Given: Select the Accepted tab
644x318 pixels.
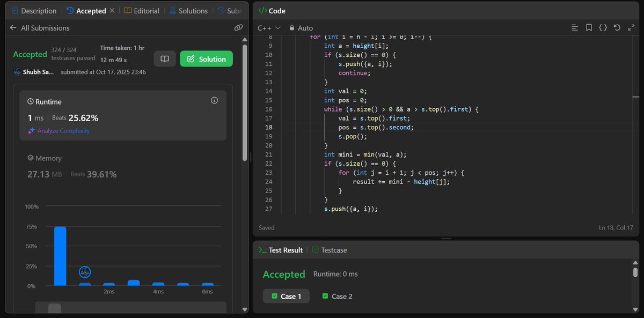Looking at the screenshot, I should tap(86, 11).
